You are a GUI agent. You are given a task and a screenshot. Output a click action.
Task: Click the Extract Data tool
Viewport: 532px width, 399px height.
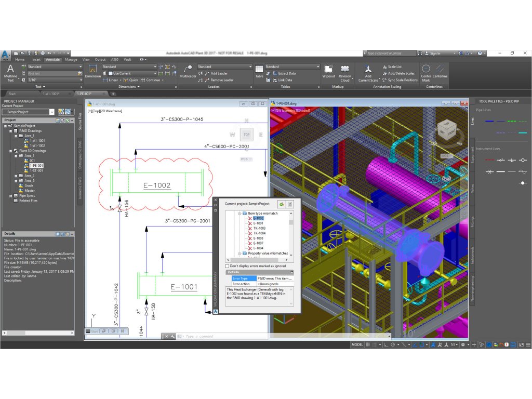(x=284, y=73)
